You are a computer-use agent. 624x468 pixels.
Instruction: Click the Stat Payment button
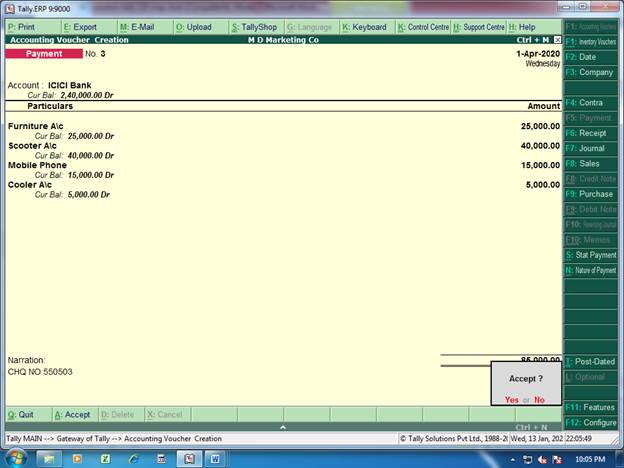(591, 255)
